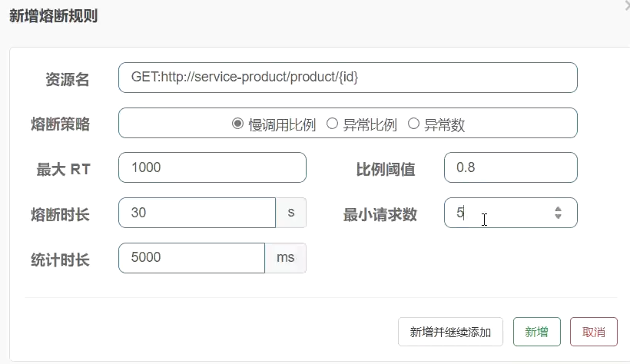Click the 'ms' unit addon of 统计时长
This screenshot has height=364, width=630.
pyautogui.click(x=286, y=258)
